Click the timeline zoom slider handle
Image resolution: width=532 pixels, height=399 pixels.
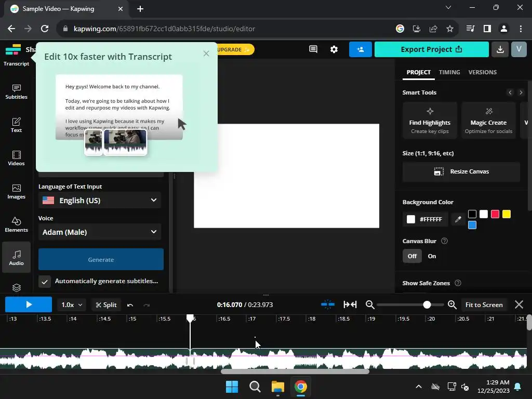click(x=427, y=304)
